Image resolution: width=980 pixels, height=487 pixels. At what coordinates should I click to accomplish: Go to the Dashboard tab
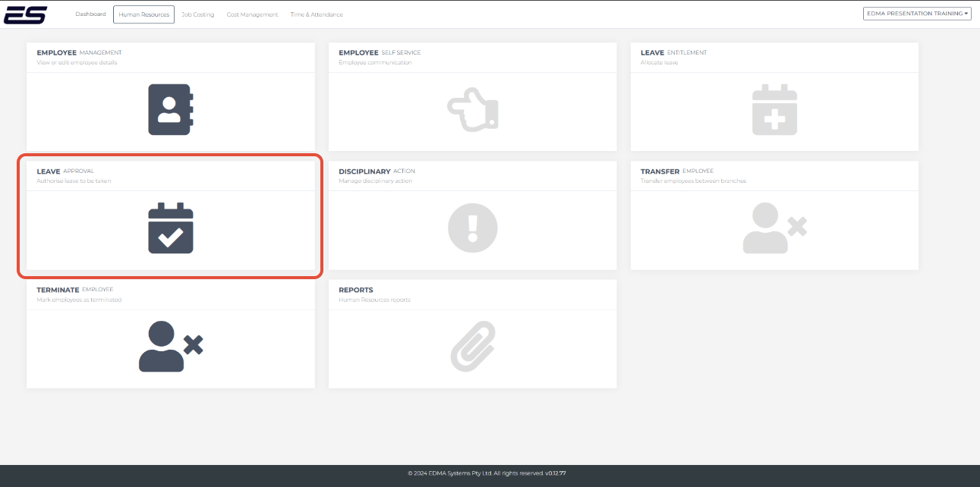(x=90, y=14)
